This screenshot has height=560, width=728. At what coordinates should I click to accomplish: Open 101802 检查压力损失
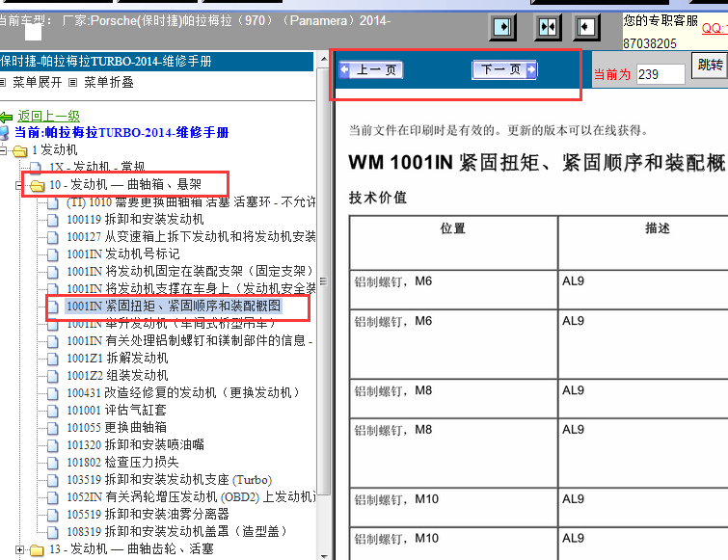click(x=122, y=462)
